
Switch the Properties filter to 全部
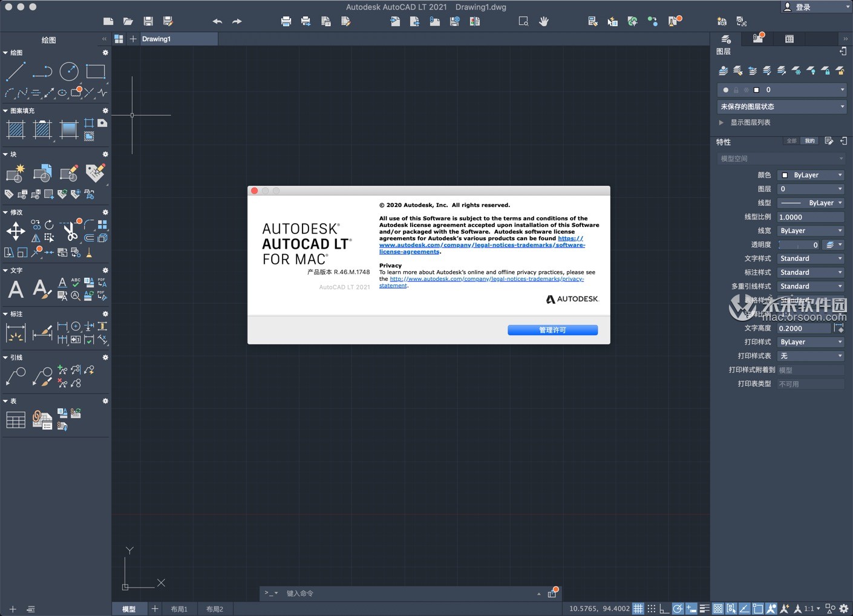pyautogui.click(x=791, y=140)
